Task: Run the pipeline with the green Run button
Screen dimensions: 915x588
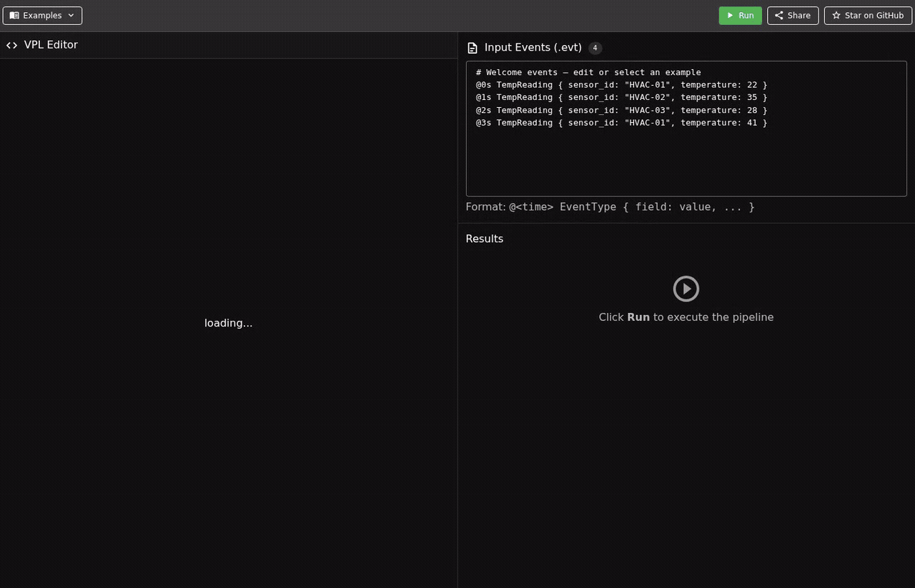Action: coord(740,15)
